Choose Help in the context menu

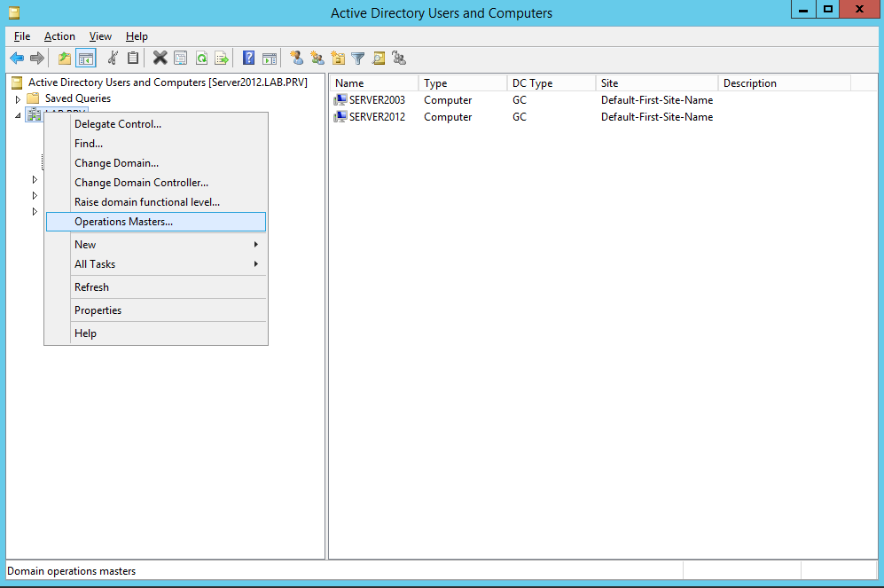[x=155, y=333]
